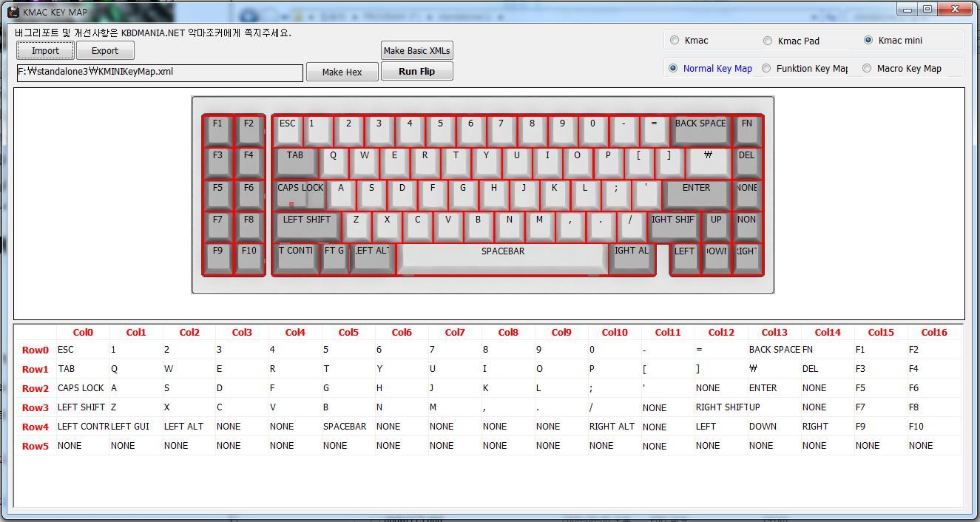
Task: Select the F10 cell in Row4
Action: coord(934,427)
